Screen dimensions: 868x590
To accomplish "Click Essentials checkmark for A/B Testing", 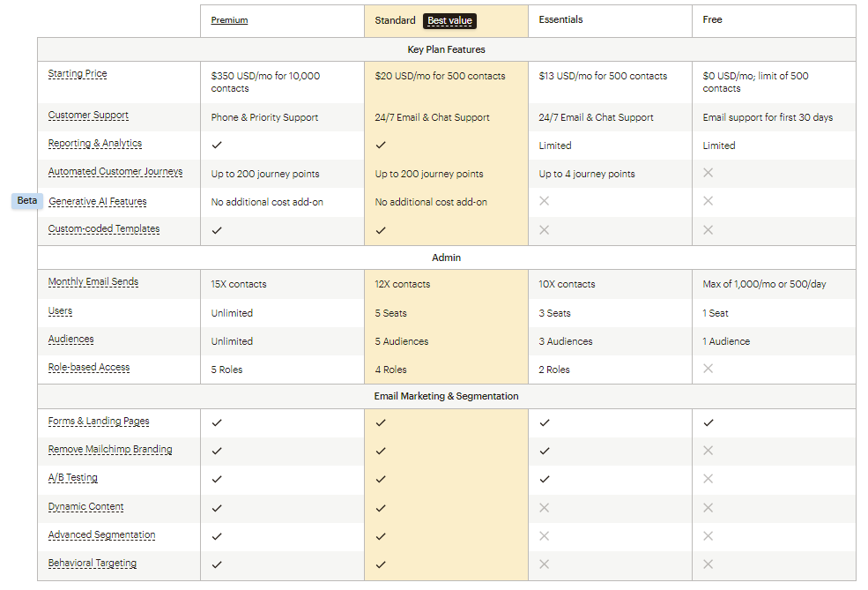I will click(545, 479).
